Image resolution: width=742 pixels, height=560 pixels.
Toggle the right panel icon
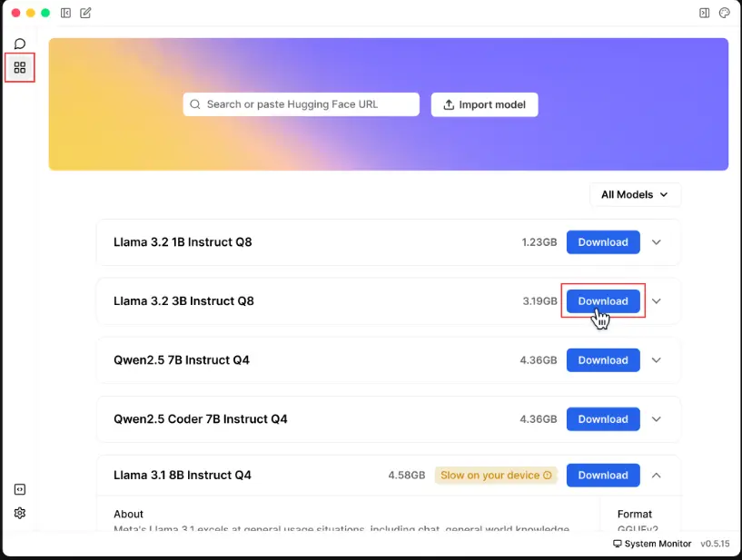704,14
